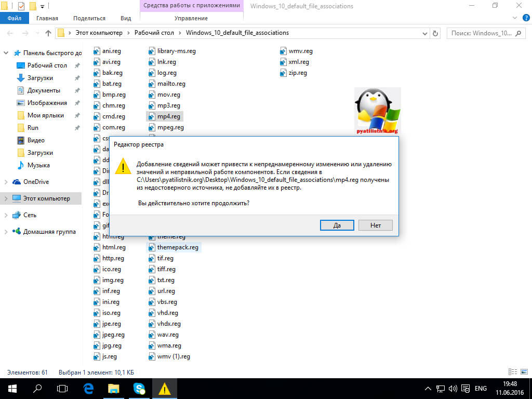Viewport: 532px width, 399px height.
Task: Show hidden tray icons chevron
Action: 428,388
